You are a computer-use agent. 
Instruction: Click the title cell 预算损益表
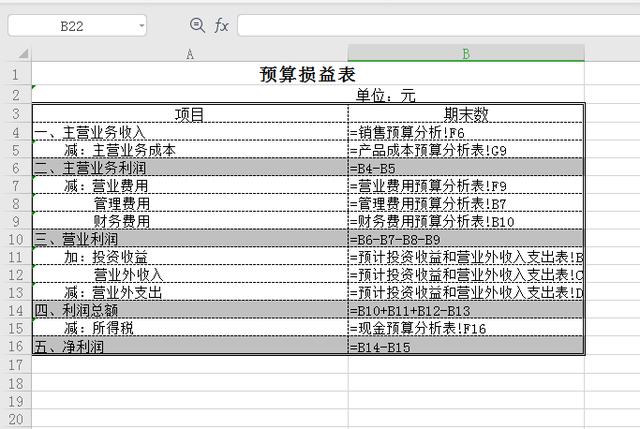pyautogui.click(x=308, y=74)
